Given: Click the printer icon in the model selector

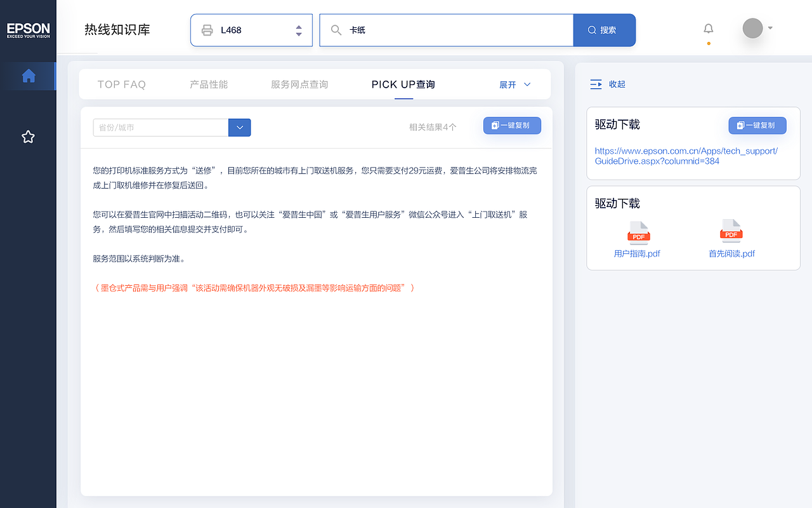Looking at the screenshot, I should 207,29.
